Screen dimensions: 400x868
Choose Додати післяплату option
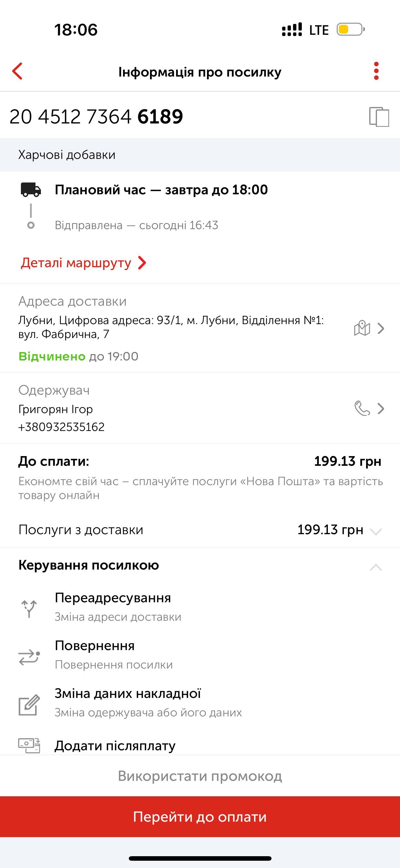[x=115, y=746]
